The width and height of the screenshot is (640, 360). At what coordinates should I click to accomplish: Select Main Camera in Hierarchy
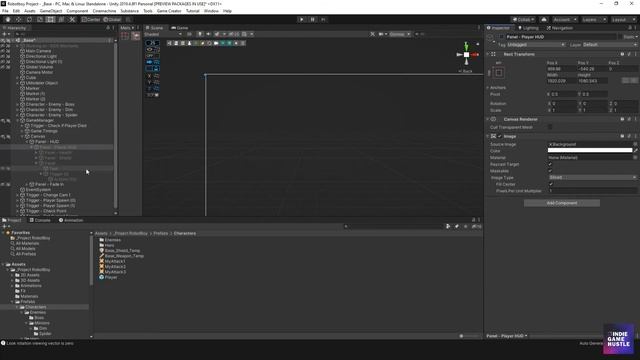[38, 51]
